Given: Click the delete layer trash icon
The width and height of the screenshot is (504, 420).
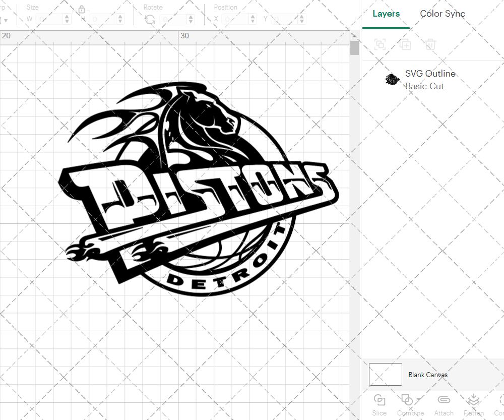Looking at the screenshot, I should point(430,45).
